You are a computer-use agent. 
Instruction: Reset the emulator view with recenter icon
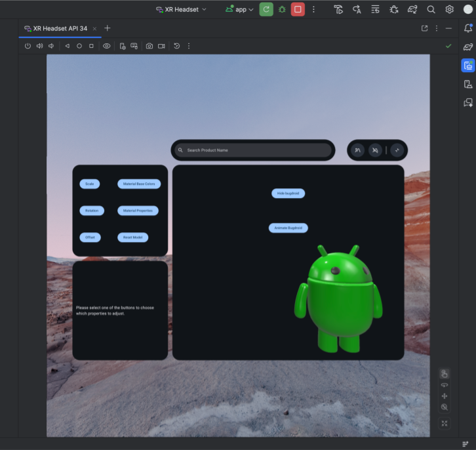(445, 424)
